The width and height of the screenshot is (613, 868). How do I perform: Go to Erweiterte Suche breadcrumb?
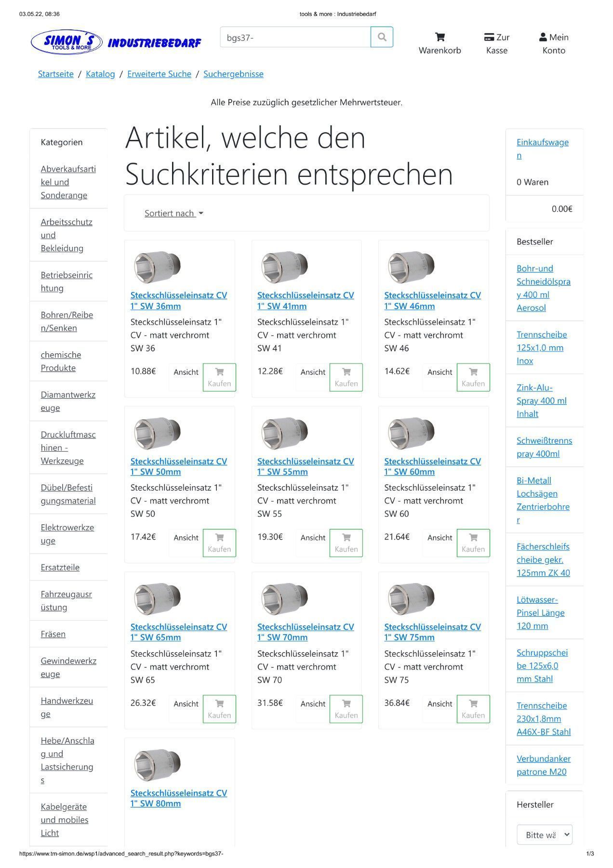[159, 74]
